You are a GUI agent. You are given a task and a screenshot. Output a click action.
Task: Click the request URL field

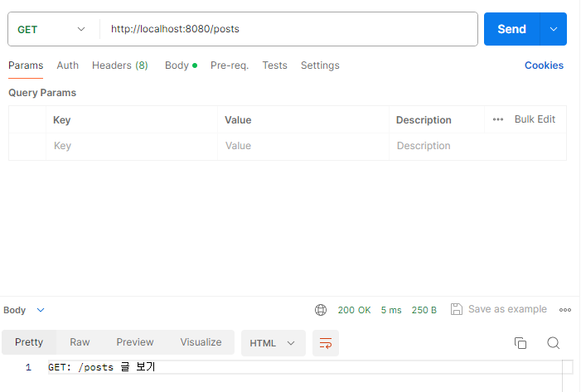pyautogui.click(x=289, y=29)
